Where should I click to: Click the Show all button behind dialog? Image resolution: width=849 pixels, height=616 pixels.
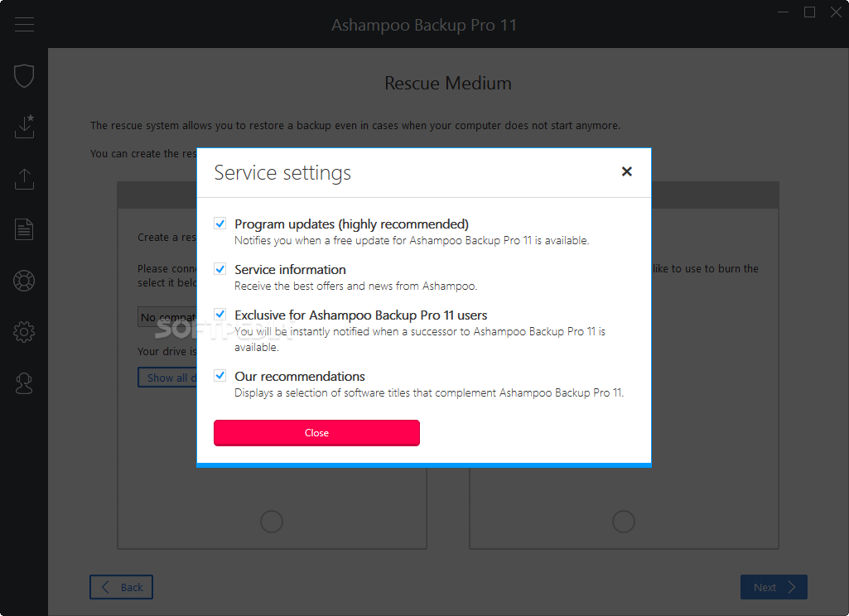(167, 378)
